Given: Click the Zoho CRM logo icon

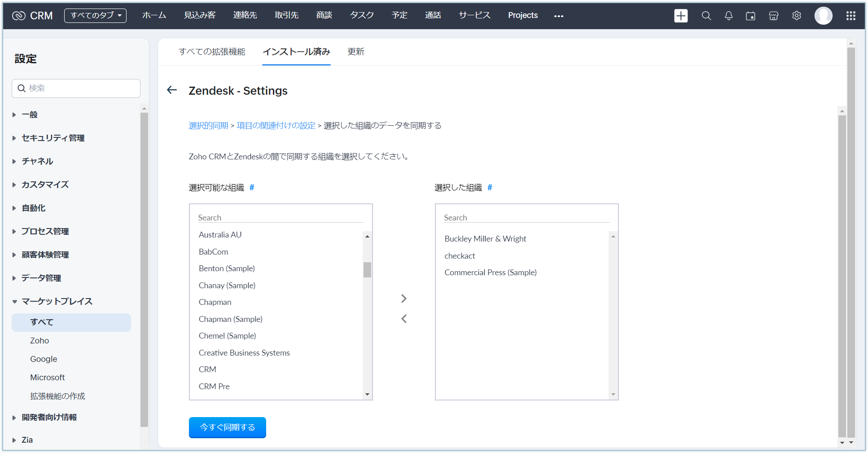Looking at the screenshot, I should (x=18, y=16).
